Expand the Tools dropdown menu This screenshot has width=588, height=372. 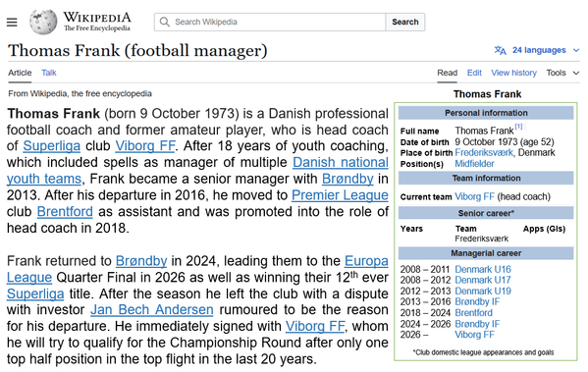[562, 73]
